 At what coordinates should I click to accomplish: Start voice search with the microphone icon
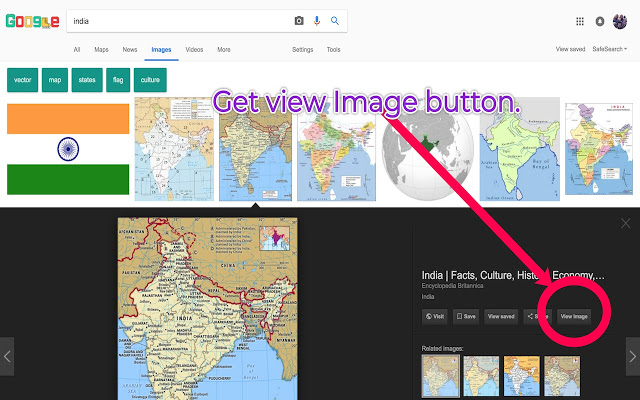pyautogui.click(x=317, y=21)
